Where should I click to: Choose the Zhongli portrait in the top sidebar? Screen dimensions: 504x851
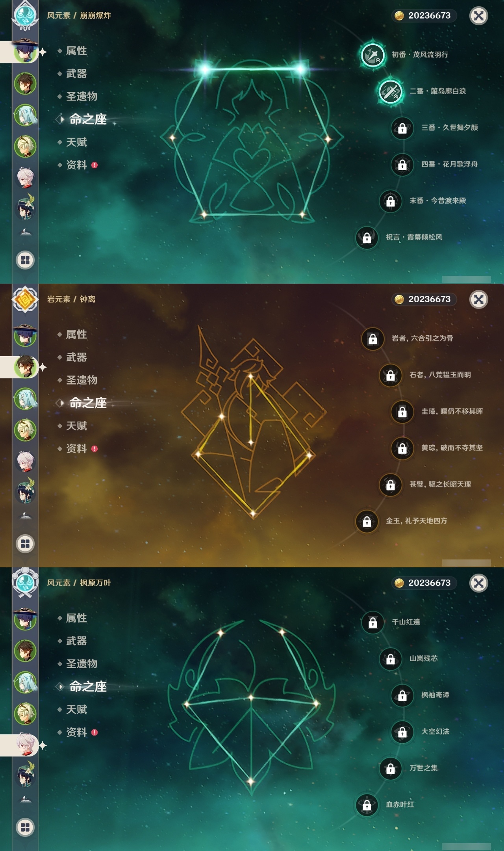click(25, 84)
